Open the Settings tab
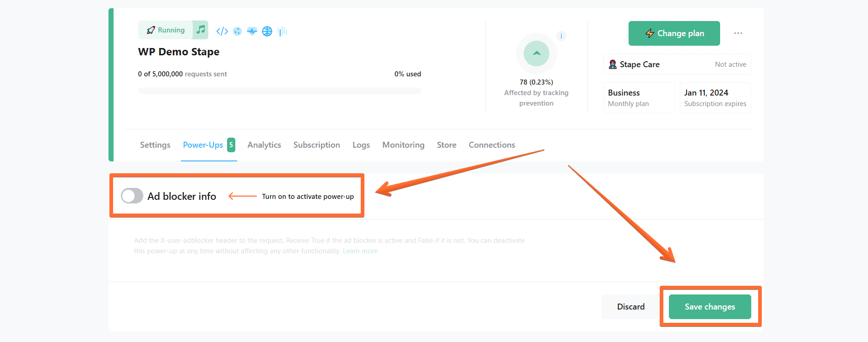Screen dimensions: 868x342 pos(155,145)
